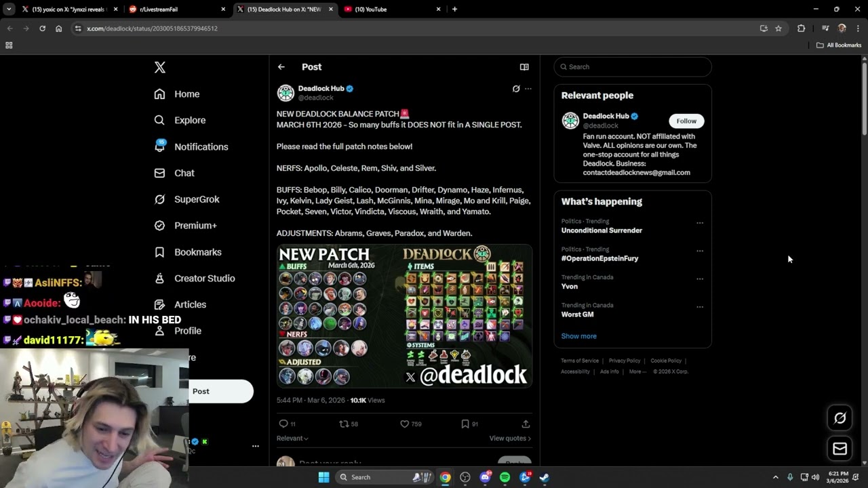The image size is (868, 488).
Task: Open the Chrome profile avatar
Action: coord(842,28)
